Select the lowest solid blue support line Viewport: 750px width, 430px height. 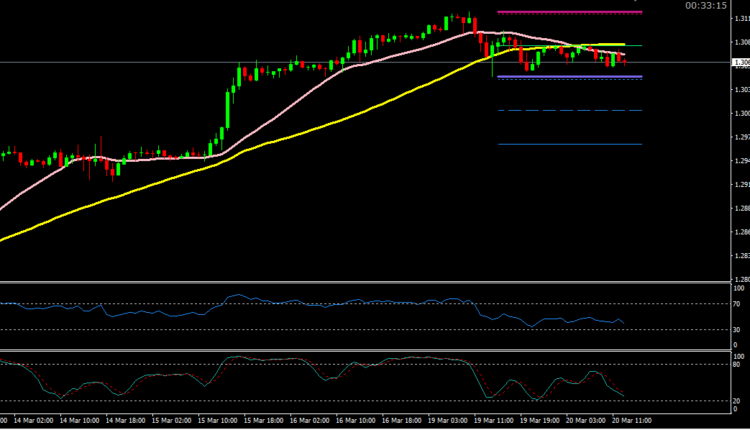[x=569, y=144]
